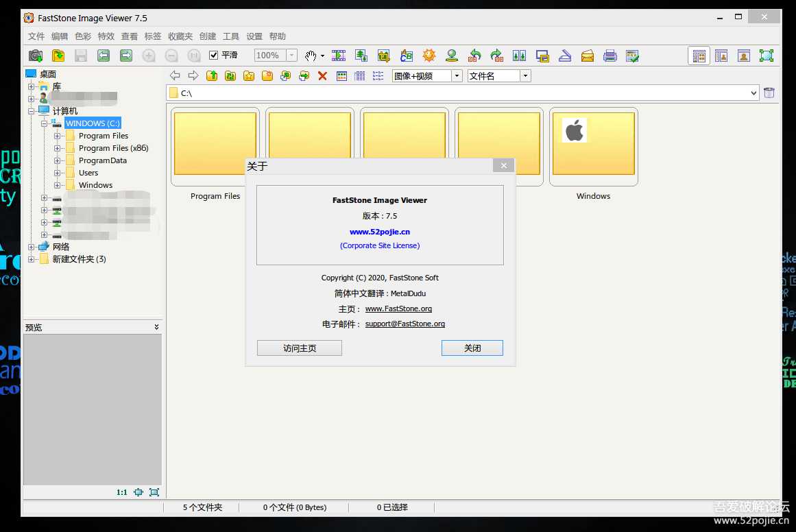Collapse the WINDOWS (C:) tree node
The width and height of the screenshot is (796, 532).
click(x=44, y=123)
